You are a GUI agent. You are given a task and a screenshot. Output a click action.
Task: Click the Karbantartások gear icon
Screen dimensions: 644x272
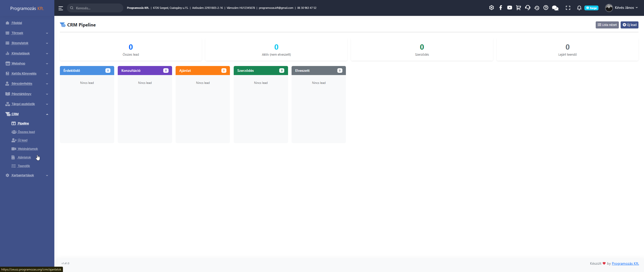click(x=7, y=175)
